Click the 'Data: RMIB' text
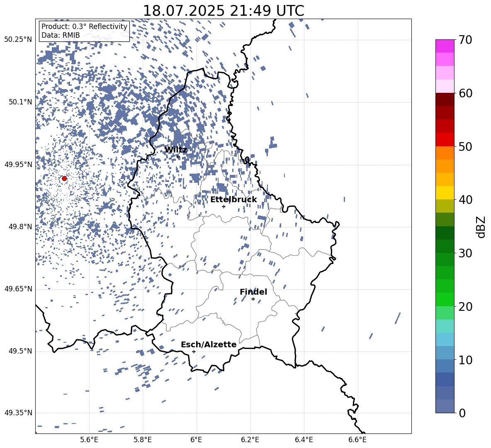Image resolution: width=491 pixels, height=448 pixels. (x=61, y=35)
